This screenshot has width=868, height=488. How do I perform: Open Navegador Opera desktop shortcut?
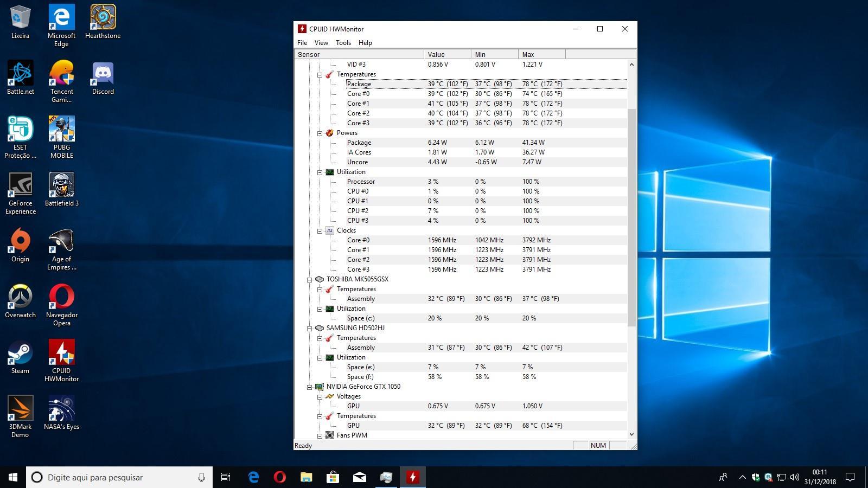coord(61,305)
